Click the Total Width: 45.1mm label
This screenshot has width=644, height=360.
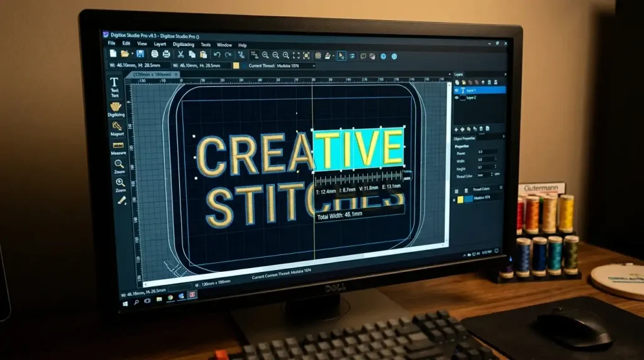tap(340, 215)
